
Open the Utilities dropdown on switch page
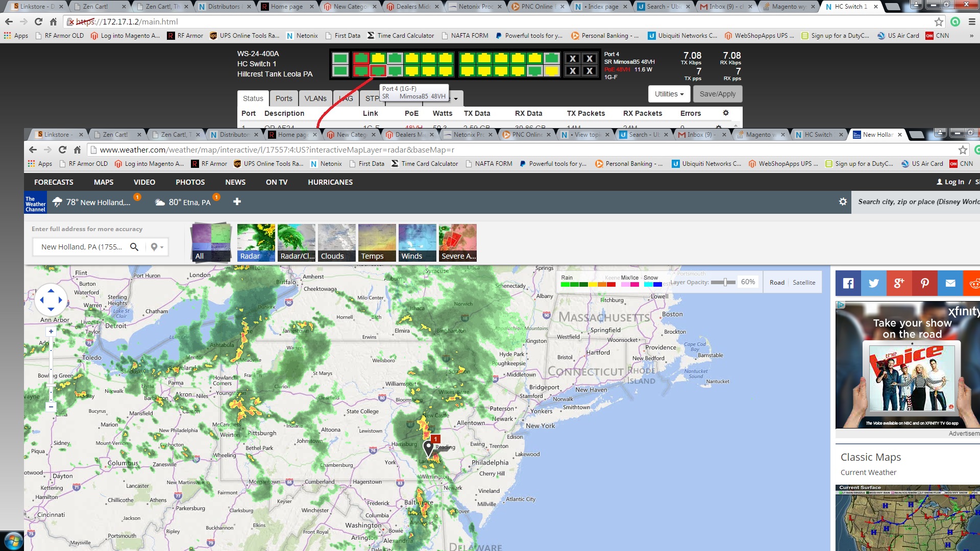[669, 94]
